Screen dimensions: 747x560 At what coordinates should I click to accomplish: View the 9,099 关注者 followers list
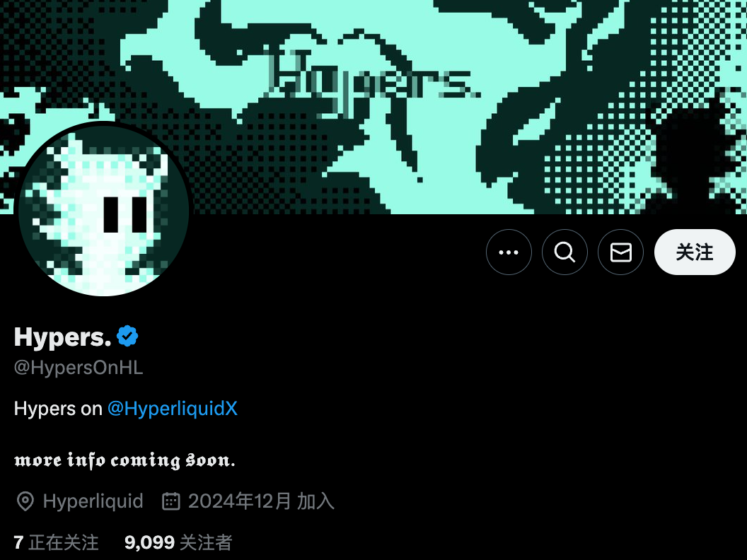[x=178, y=542]
